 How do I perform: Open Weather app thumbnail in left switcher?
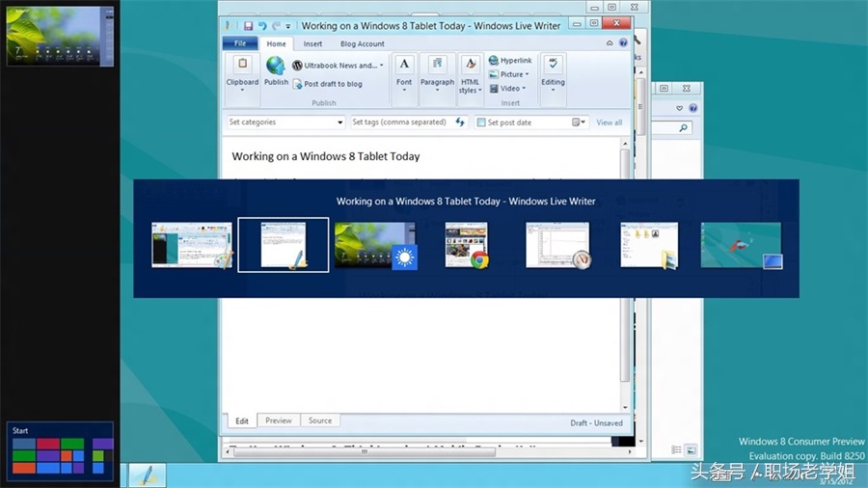click(60, 36)
